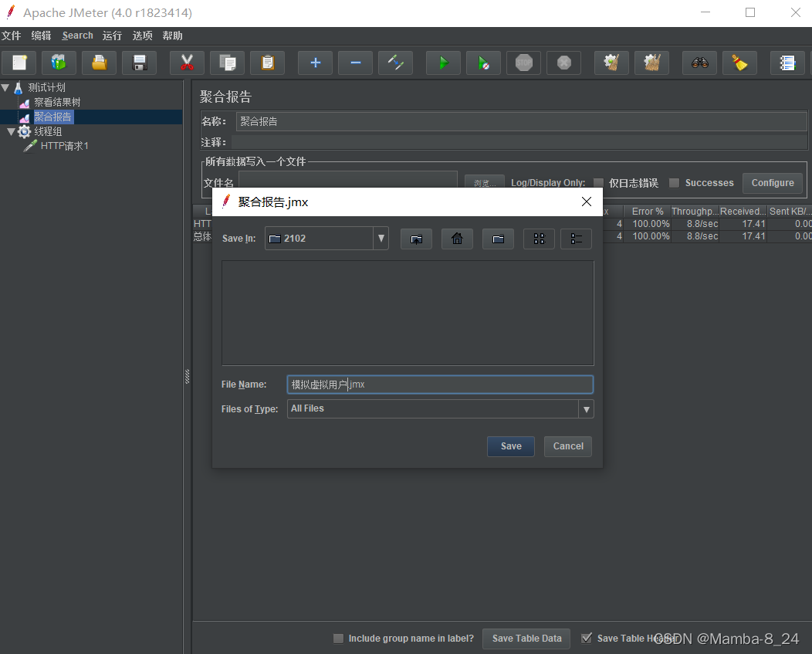Screen dimensions: 812x654
Task: Click the Reset search broom icon
Action: click(x=739, y=63)
